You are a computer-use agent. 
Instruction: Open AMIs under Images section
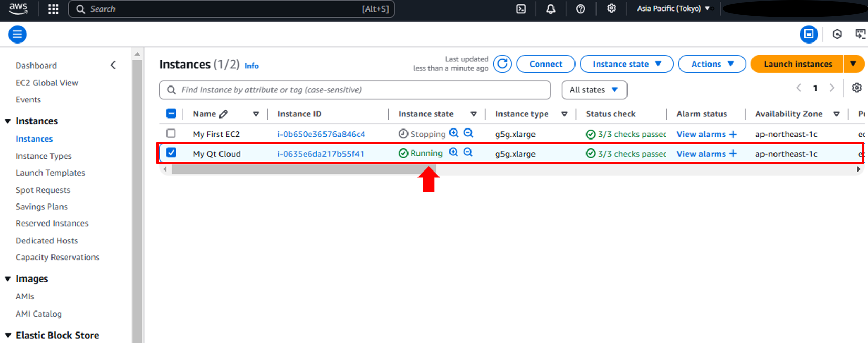pyautogui.click(x=25, y=296)
